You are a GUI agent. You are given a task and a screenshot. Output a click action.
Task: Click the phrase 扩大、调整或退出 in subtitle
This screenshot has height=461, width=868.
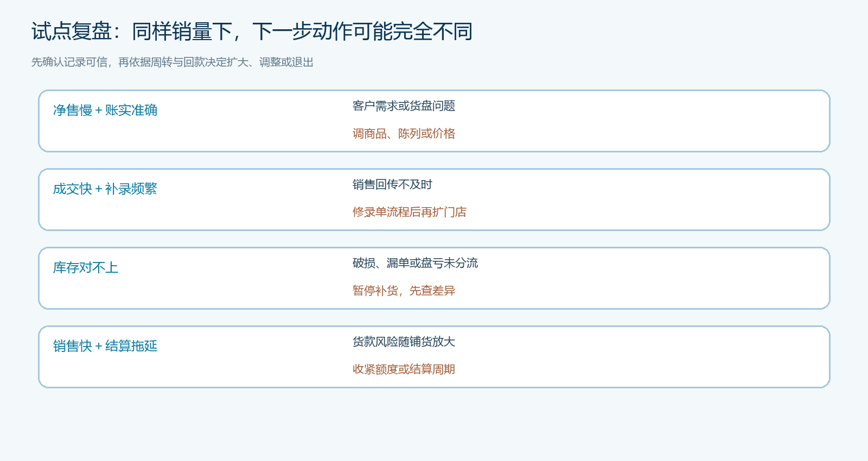[x=270, y=62]
